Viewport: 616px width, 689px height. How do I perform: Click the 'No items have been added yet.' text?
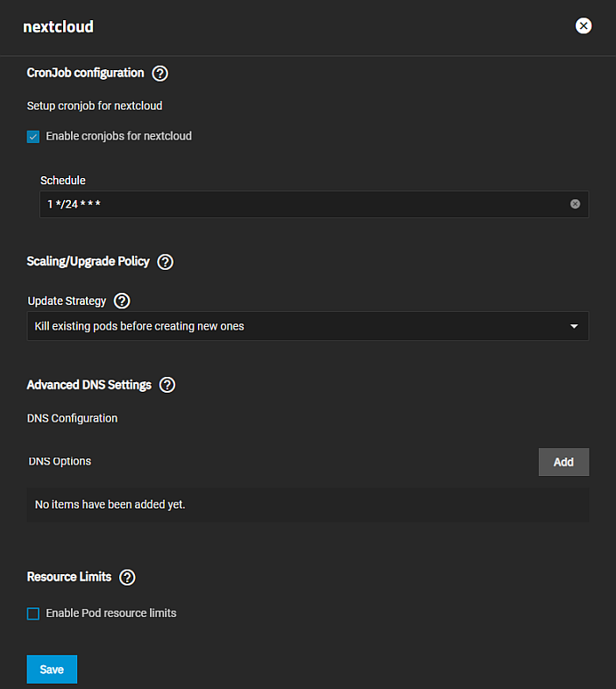click(110, 504)
